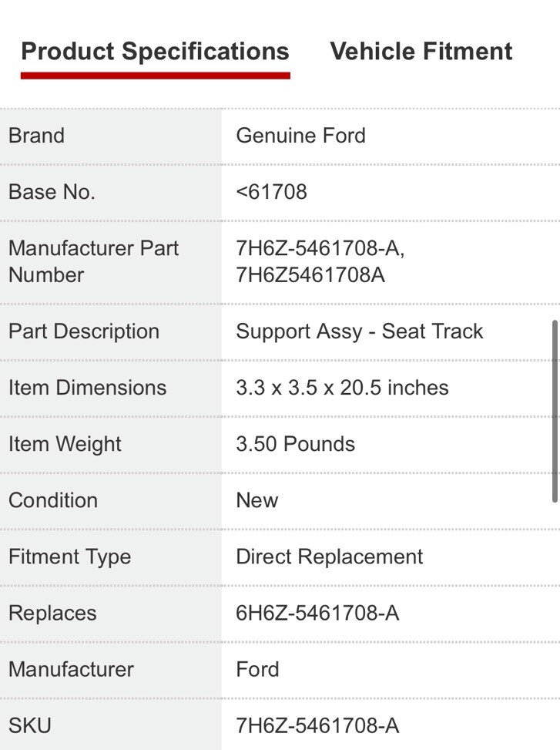Screen dimensions: 560x750
Task: Click the "Base No." row label
Action: (52, 192)
